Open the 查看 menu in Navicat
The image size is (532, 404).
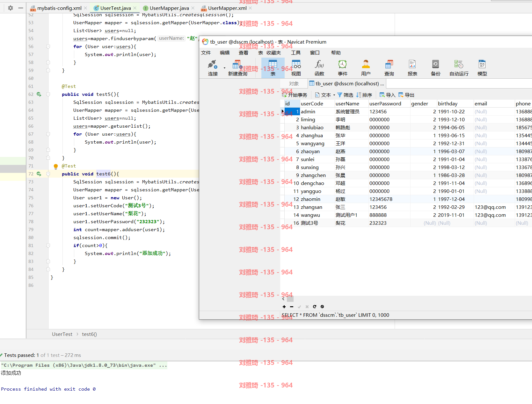click(244, 53)
